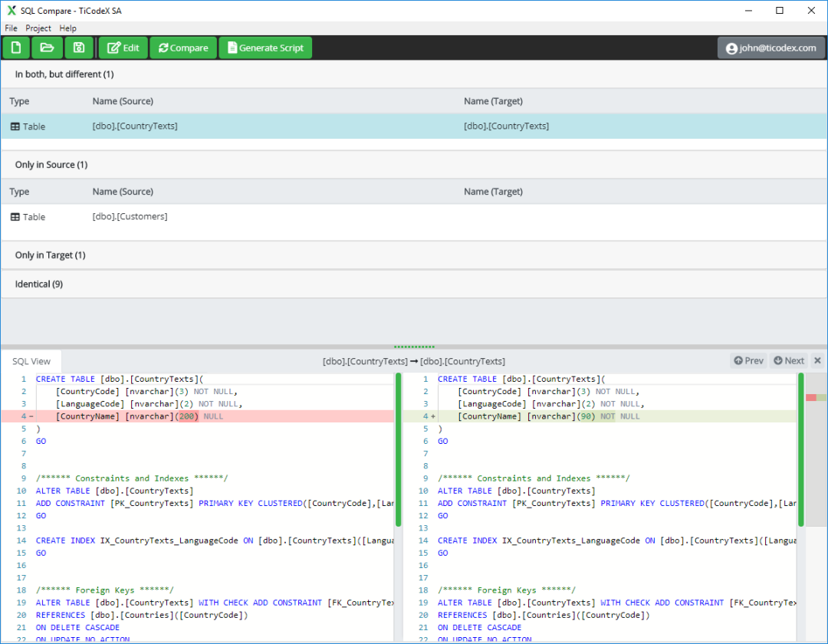Click the Open folder icon
Image resolution: width=828 pixels, height=644 pixels.
coord(47,48)
